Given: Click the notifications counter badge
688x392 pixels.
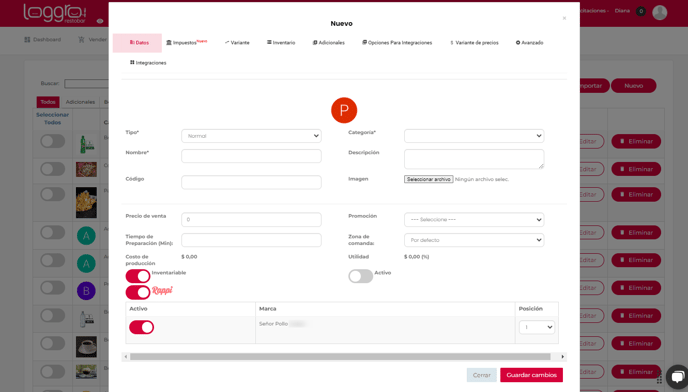Looking at the screenshot, I should tap(641, 11).
